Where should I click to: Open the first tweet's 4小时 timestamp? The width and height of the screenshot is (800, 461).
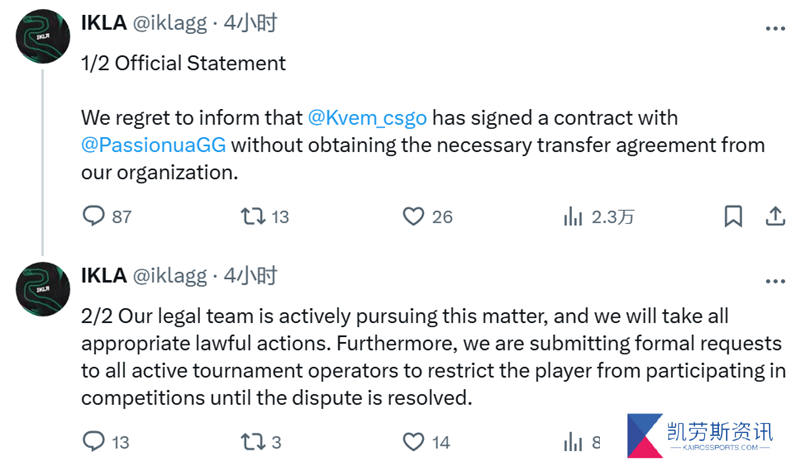tap(251, 23)
